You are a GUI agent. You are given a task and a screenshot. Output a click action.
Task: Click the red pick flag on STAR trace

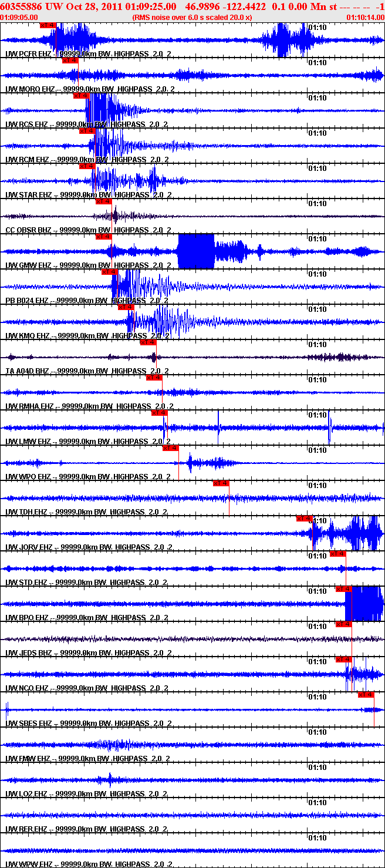(x=87, y=166)
